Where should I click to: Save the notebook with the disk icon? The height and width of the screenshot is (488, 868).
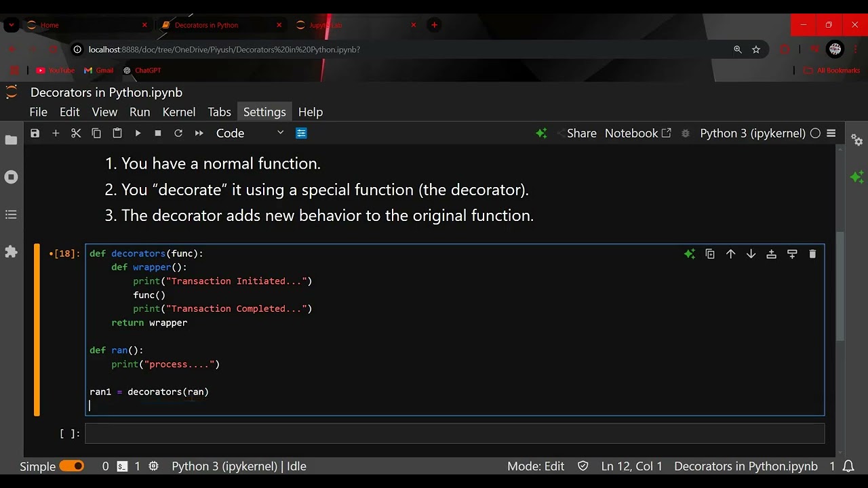point(35,134)
